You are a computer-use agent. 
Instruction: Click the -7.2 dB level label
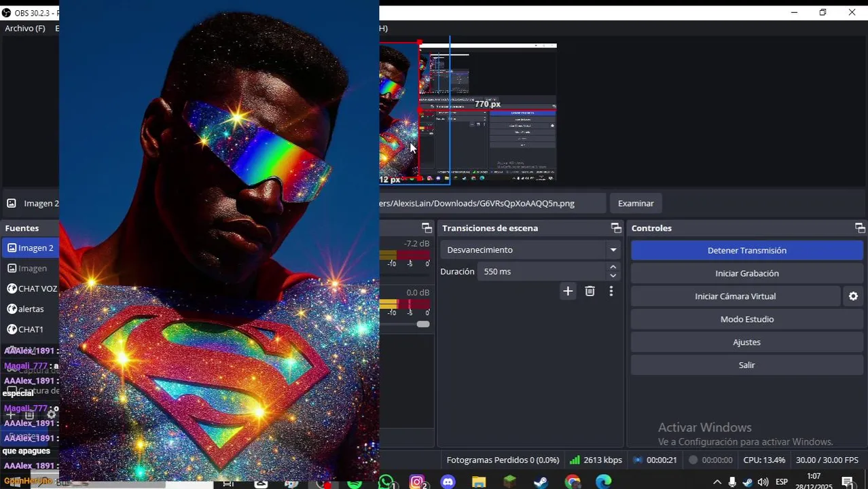click(x=416, y=244)
